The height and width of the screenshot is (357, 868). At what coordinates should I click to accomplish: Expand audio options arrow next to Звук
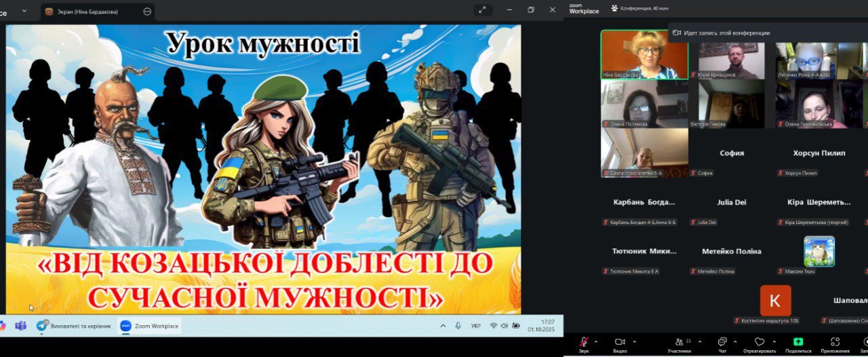coord(596,341)
